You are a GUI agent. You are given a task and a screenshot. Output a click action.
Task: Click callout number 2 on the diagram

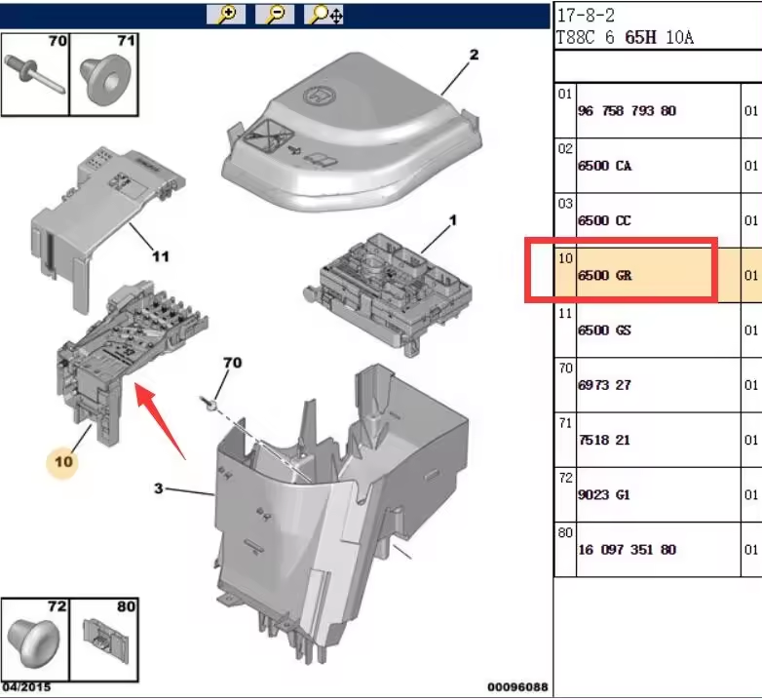(x=474, y=55)
